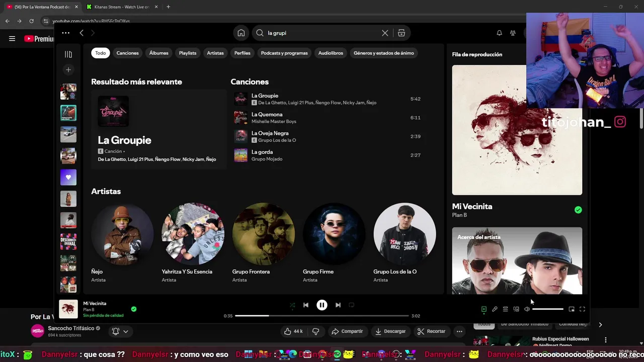Filter results by Playlists
Screen dimensions: 644x362
188,53
